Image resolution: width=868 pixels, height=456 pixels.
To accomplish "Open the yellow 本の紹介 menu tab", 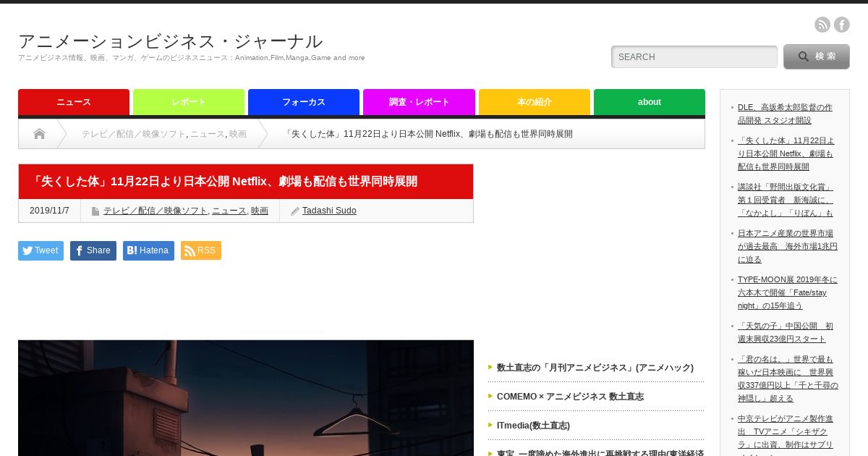I will [535, 102].
